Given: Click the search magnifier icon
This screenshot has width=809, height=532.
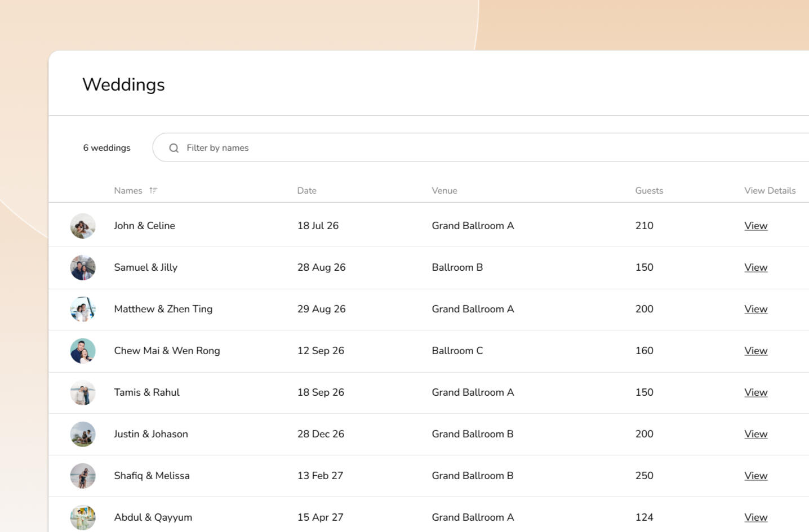Looking at the screenshot, I should 174,148.
